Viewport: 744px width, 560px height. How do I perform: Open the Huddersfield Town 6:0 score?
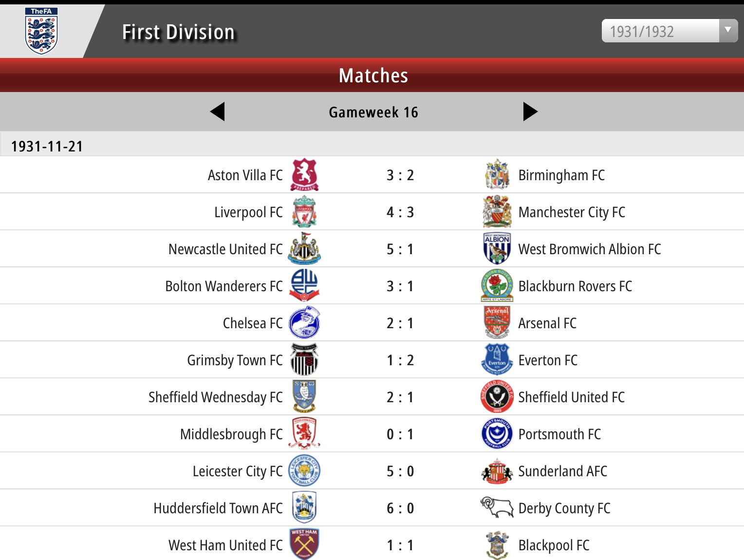400,508
